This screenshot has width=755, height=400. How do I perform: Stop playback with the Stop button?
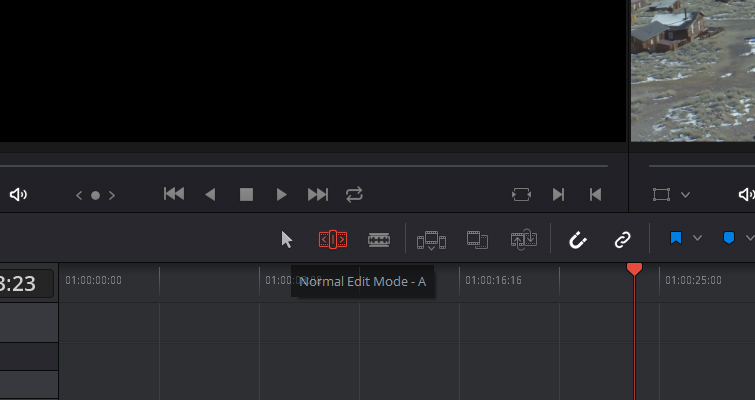(x=246, y=194)
